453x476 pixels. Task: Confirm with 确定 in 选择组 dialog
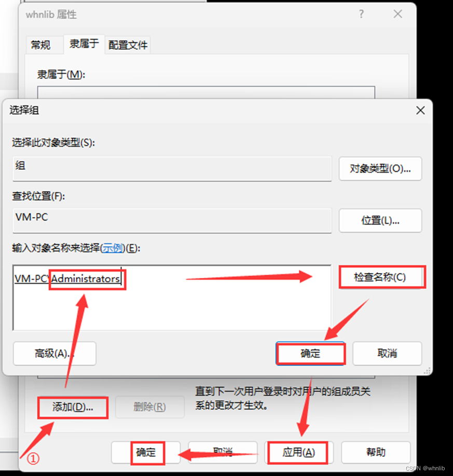point(310,353)
